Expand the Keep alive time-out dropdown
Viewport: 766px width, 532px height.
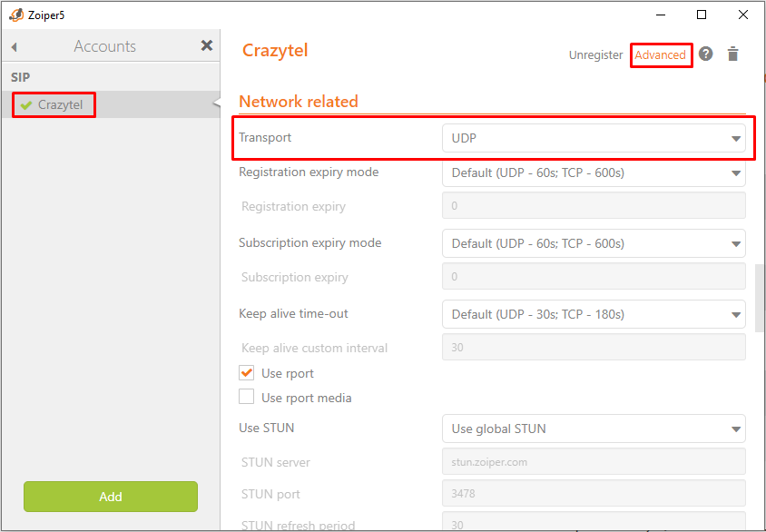click(x=594, y=314)
